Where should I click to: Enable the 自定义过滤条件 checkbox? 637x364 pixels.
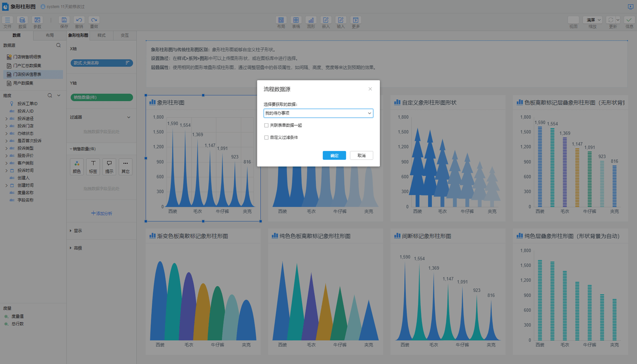pos(266,137)
